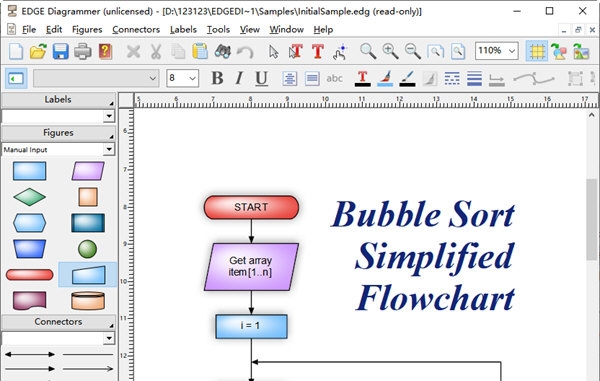Open an existing diagram file
Image resolution: width=600 pixels, height=381 pixels.
pyautogui.click(x=38, y=51)
